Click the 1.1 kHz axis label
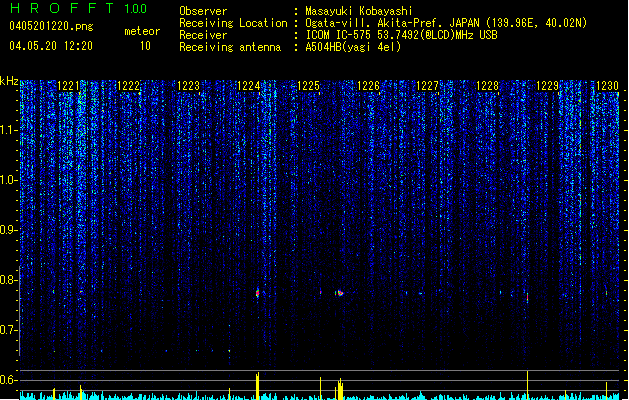This screenshot has width=629, height=400. 8,130
